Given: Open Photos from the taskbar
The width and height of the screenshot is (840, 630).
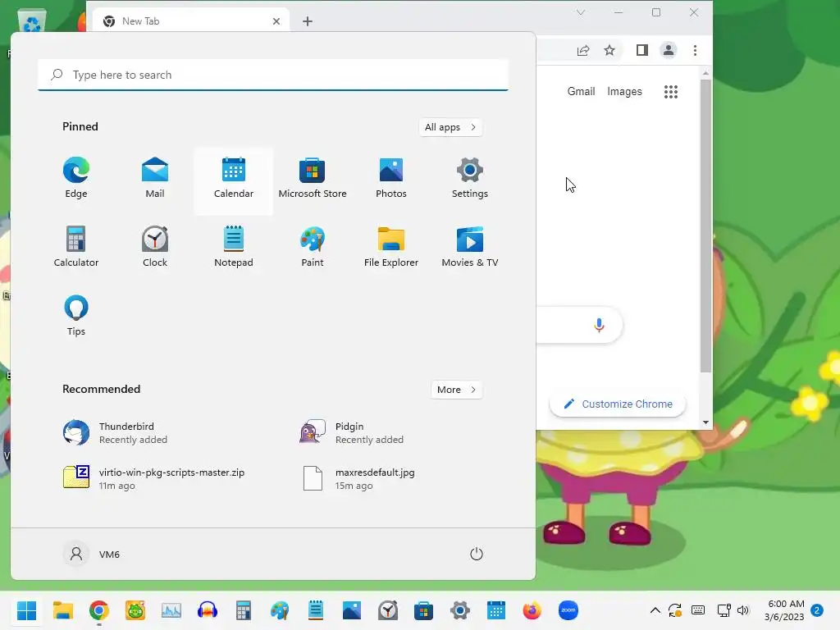Looking at the screenshot, I should click(351, 610).
